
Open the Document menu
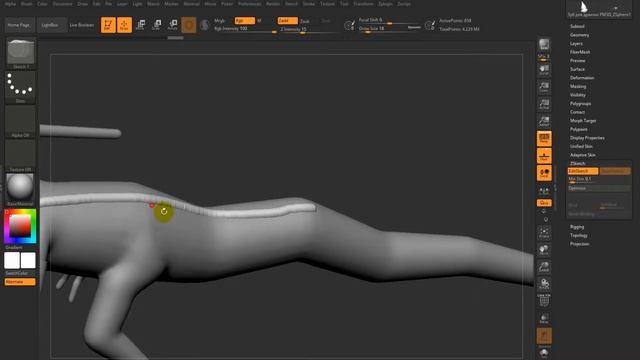click(x=62, y=4)
